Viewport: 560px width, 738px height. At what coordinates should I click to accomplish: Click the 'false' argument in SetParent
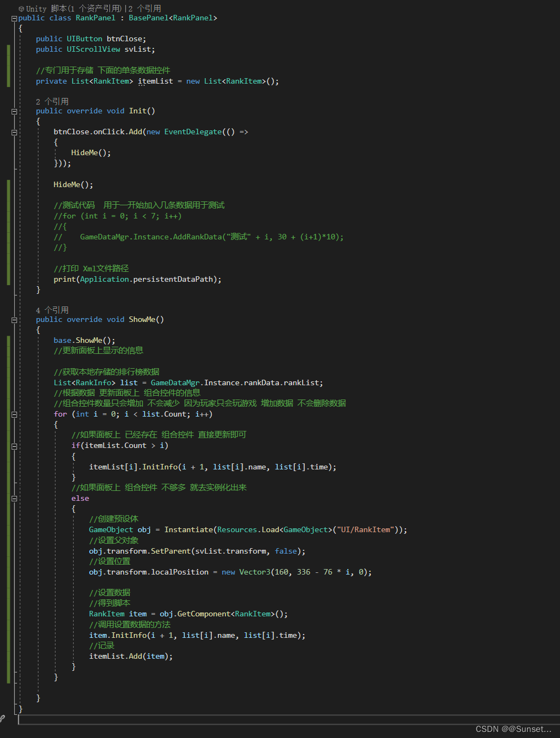286,551
